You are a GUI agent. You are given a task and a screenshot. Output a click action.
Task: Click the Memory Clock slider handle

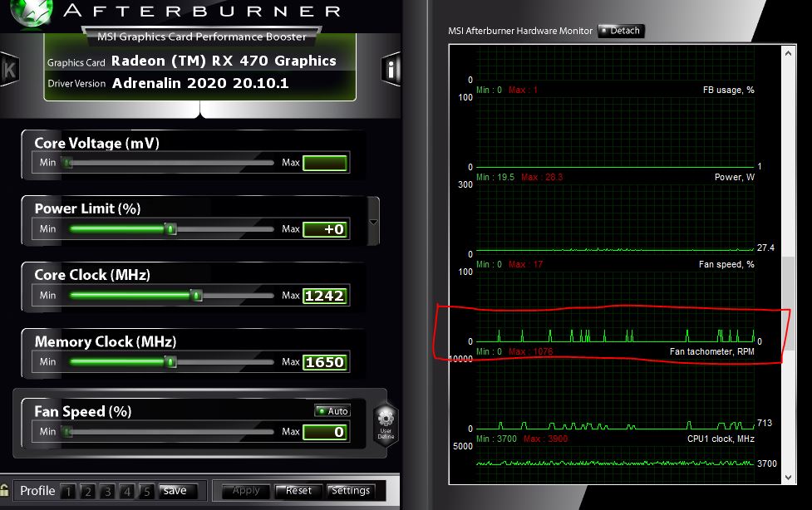click(x=170, y=362)
